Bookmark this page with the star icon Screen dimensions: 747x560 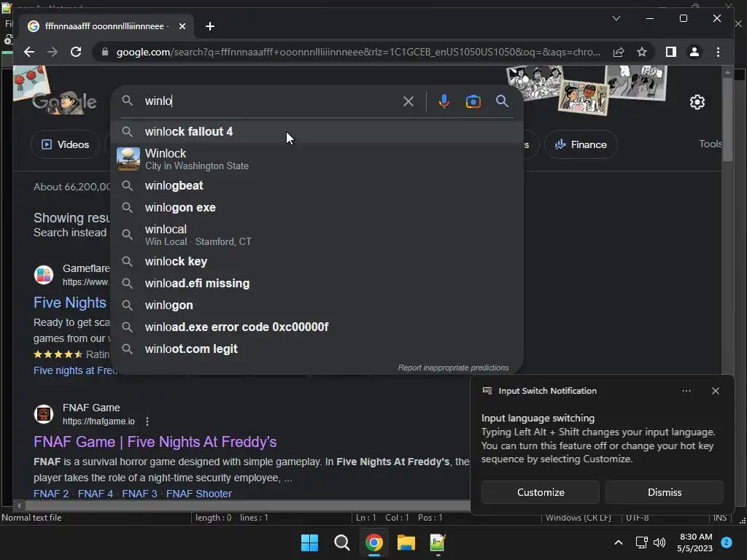(x=642, y=52)
